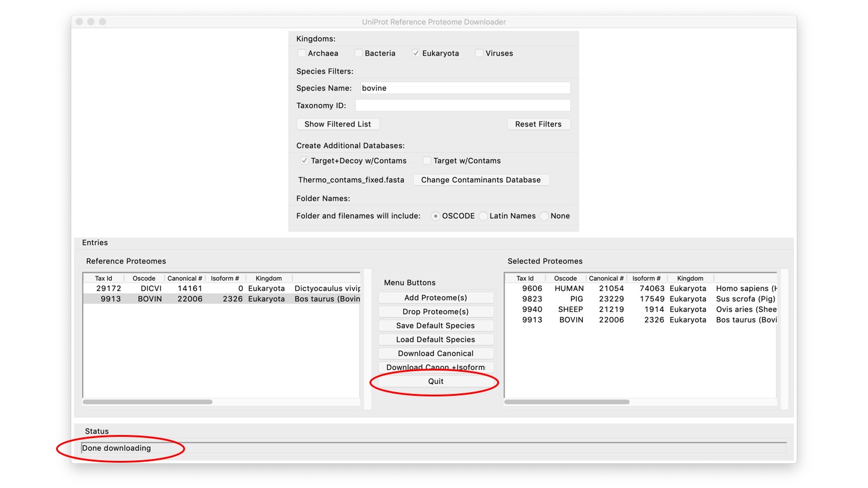This screenshot has width=868, height=488.
Task: Select the None folder name option
Action: [x=544, y=216]
